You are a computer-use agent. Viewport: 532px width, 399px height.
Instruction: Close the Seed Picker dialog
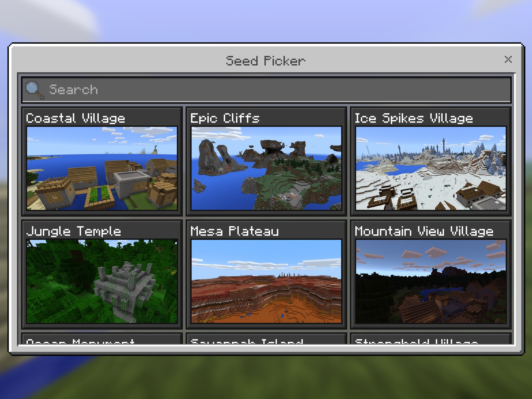coord(508,60)
